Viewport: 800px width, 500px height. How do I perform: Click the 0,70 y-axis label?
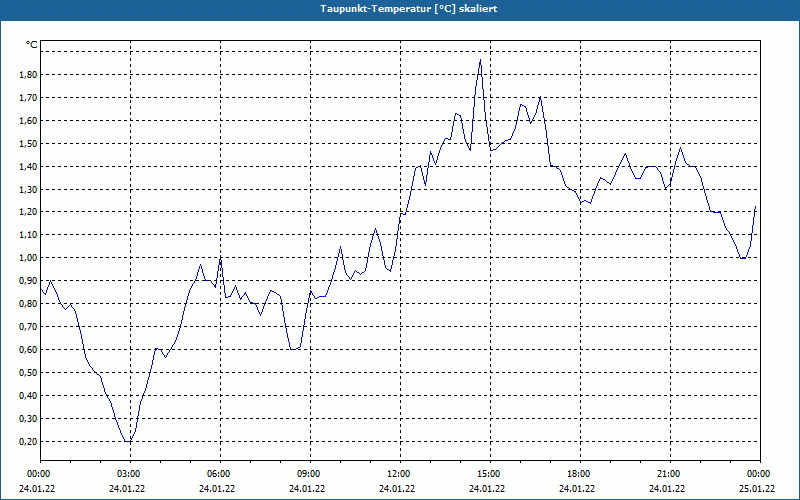coord(27,327)
